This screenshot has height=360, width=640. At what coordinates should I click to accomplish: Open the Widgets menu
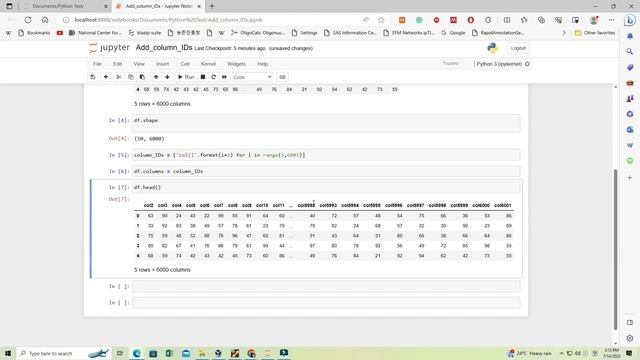[236, 64]
